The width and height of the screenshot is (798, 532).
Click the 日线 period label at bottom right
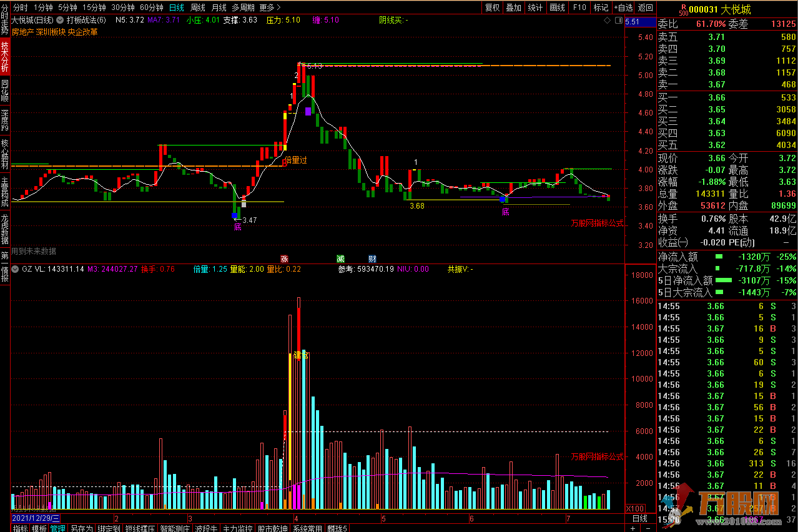point(640,518)
